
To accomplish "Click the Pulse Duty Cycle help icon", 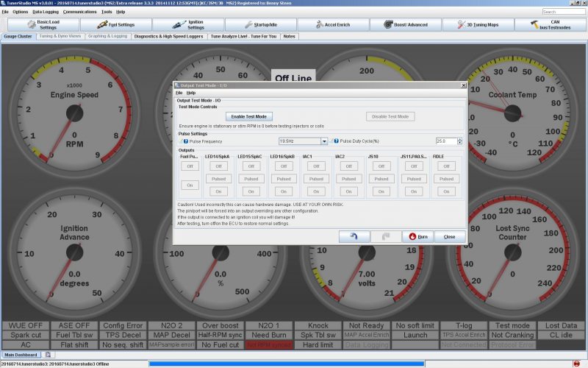I will [336, 141].
